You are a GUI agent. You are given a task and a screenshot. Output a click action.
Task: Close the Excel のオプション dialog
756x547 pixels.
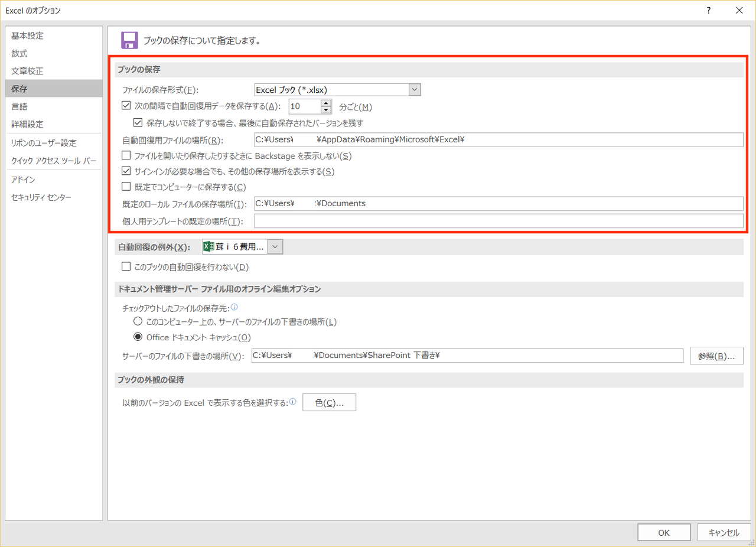[x=739, y=10]
